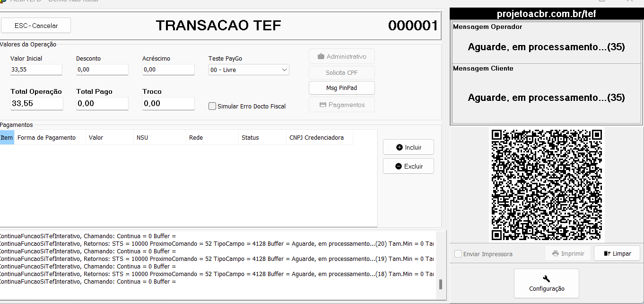The width and height of the screenshot is (644, 304).
Task: Click the Mensagem Cliente waiting message
Action: (547, 98)
